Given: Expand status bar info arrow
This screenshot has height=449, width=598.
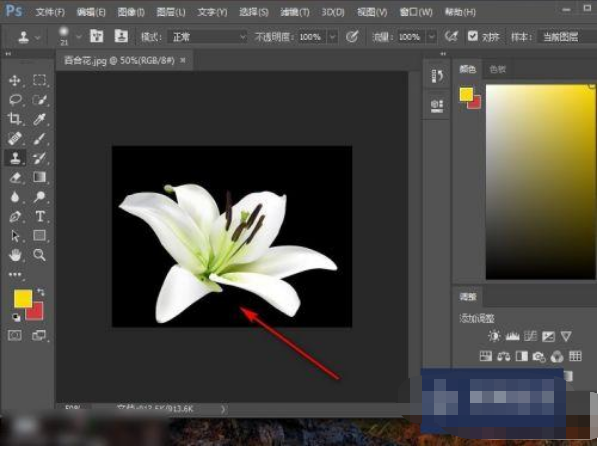Looking at the screenshot, I should click(x=223, y=409).
